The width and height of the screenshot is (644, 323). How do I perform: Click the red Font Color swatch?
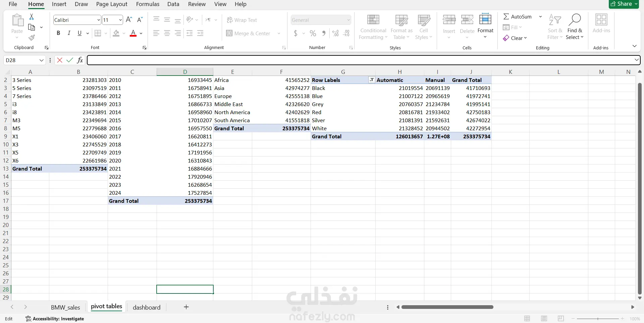pos(133,33)
